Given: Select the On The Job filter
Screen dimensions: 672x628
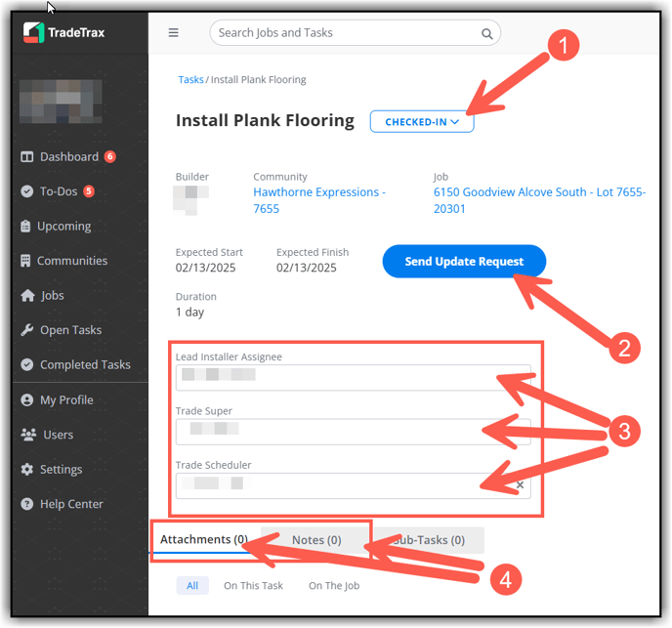Looking at the screenshot, I should (334, 586).
